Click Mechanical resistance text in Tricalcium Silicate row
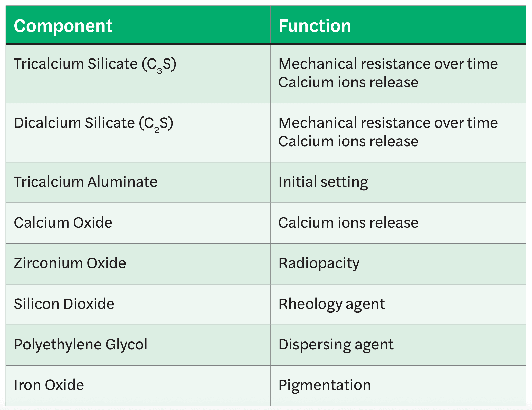This screenshot has width=532, height=410. tap(388, 64)
